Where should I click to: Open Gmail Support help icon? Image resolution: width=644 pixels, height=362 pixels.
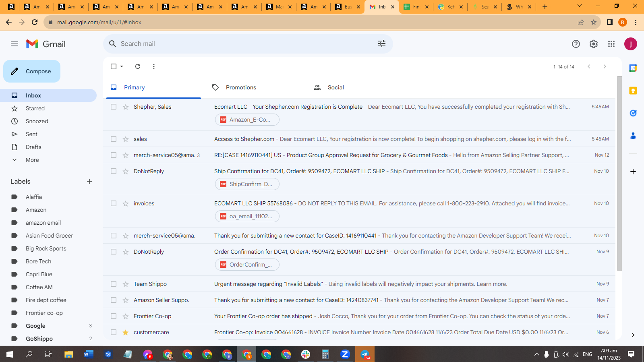point(576,44)
